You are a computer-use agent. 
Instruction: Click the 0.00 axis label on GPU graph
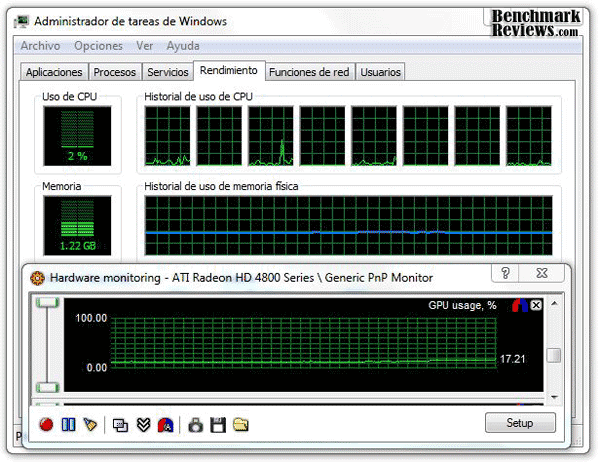click(x=97, y=368)
